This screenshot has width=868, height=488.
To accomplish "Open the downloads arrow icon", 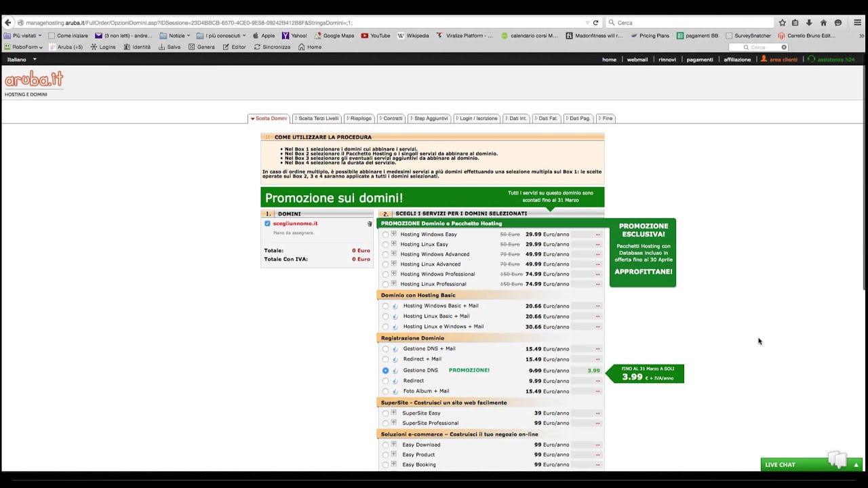I will click(x=809, y=22).
